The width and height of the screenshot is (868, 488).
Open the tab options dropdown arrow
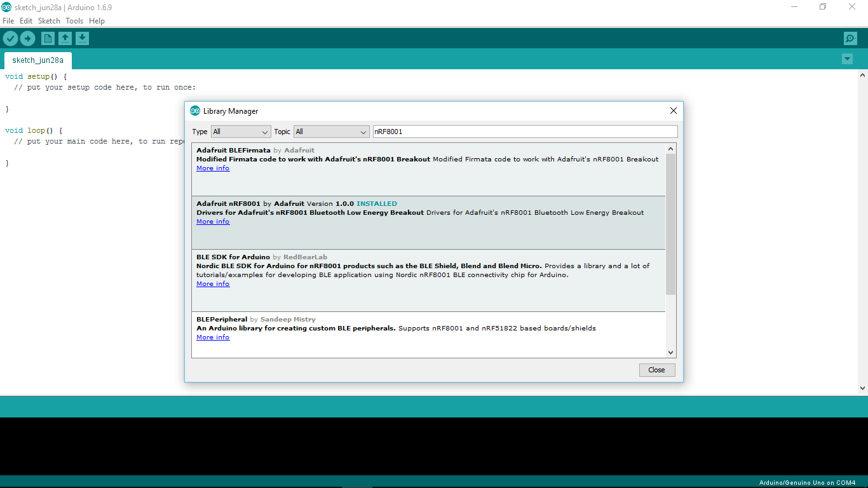847,59
